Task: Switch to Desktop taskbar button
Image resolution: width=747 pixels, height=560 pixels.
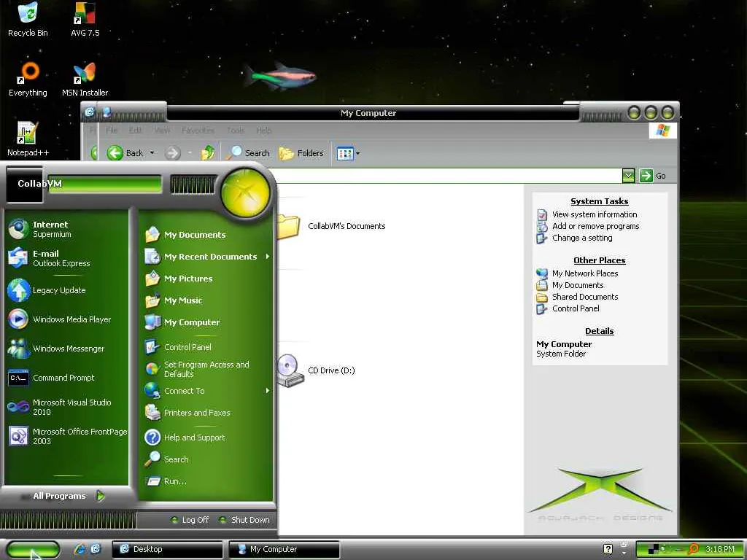Action: [167, 550]
